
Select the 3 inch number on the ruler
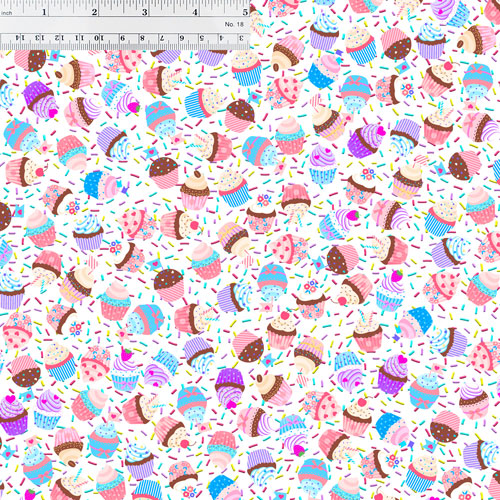(145, 12)
